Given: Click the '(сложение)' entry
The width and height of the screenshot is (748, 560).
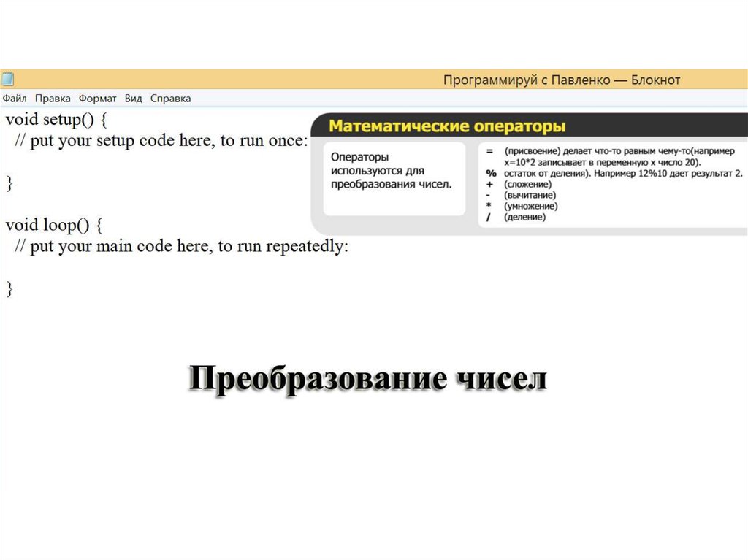Looking at the screenshot, I should [x=527, y=184].
